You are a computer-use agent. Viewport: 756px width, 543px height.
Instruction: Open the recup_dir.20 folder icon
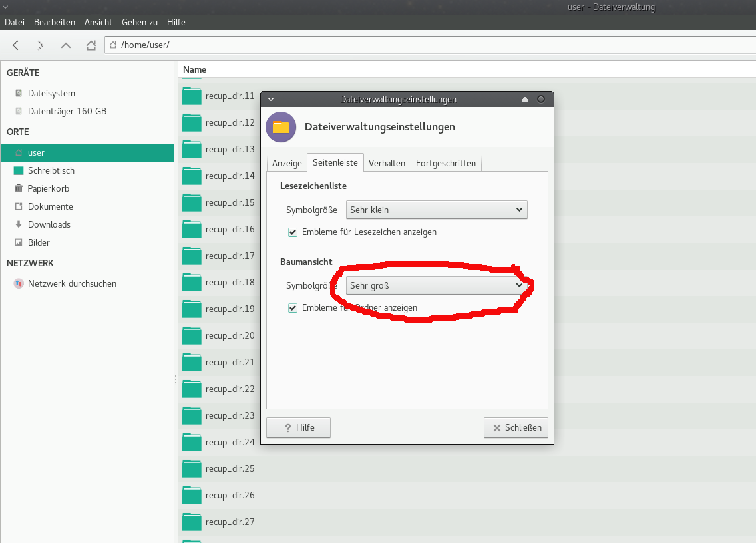pos(192,335)
